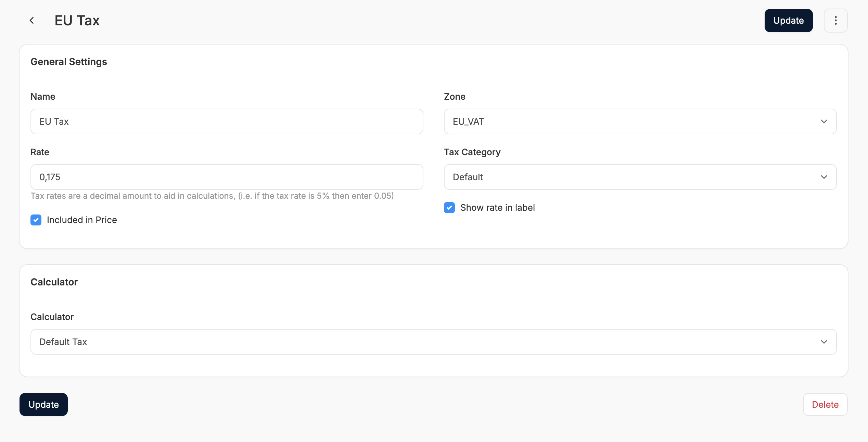Click the back arrow icon

32,21
